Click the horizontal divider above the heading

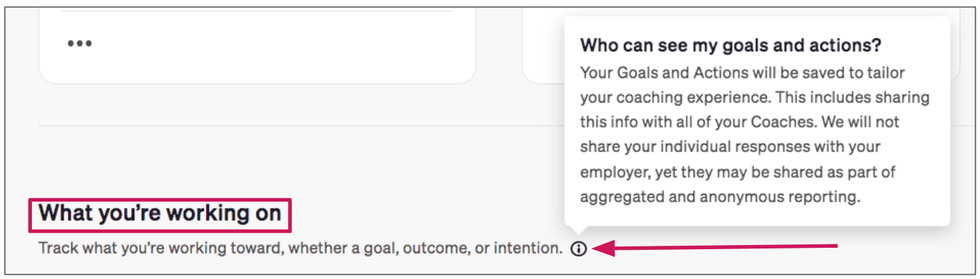coord(301,126)
